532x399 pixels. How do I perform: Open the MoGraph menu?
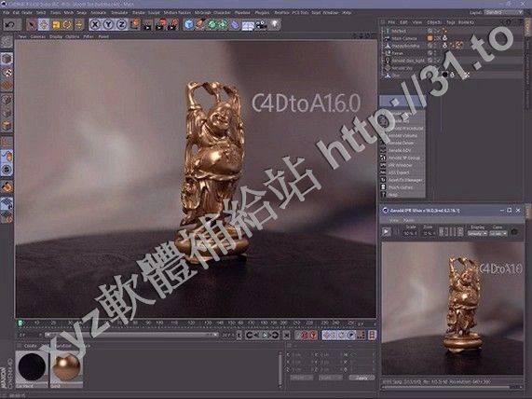[x=202, y=12]
